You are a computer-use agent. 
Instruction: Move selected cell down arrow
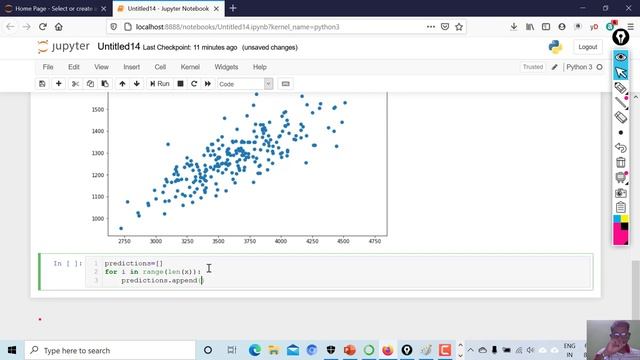click(137, 84)
